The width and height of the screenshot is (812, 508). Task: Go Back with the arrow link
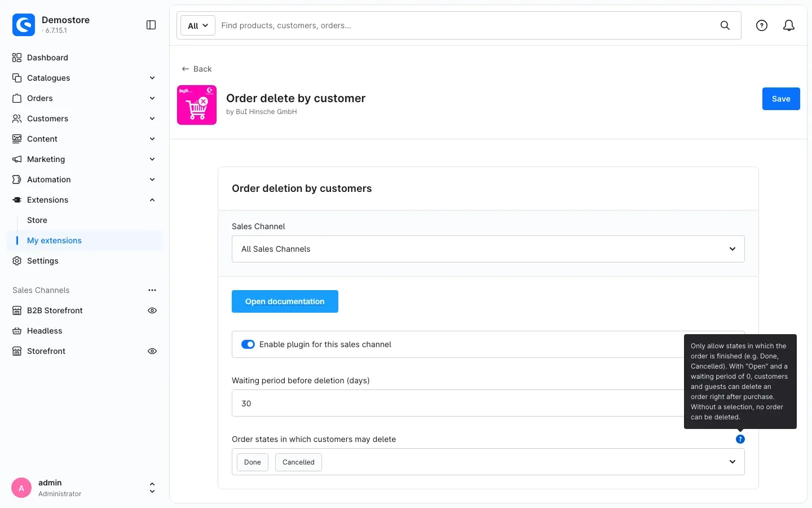(197, 69)
